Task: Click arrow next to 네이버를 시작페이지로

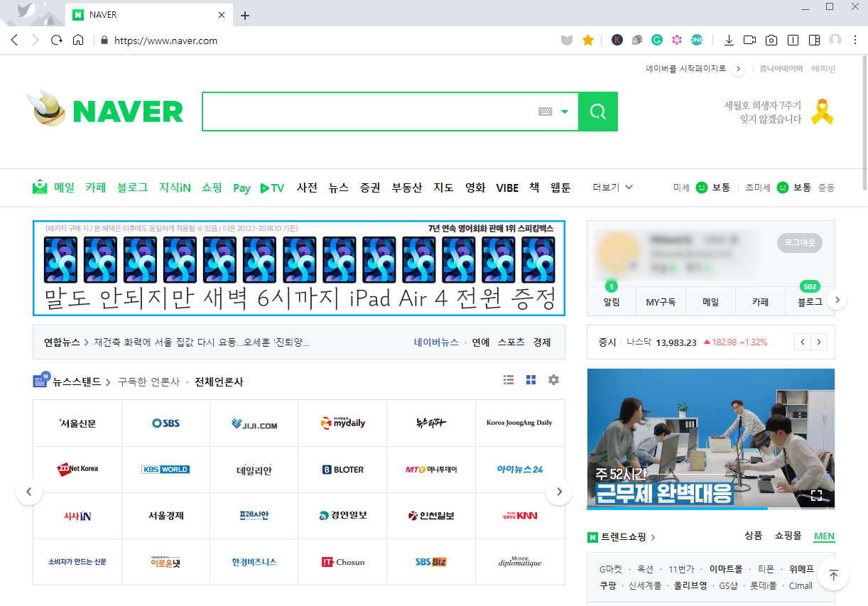Action: click(738, 69)
